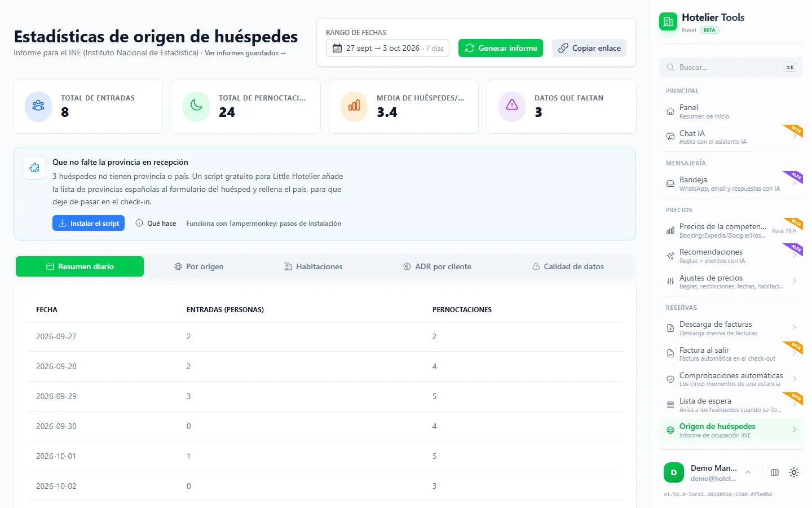This screenshot has height=508, width=812.
Task: Open Bandeja messaging inbox
Action: coord(731,183)
